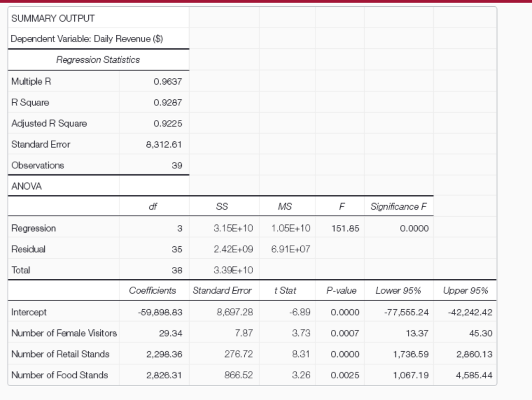Image resolution: width=532 pixels, height=400 pixels.
Task: Click the df column heading
Action: click(x=153, y=206)
